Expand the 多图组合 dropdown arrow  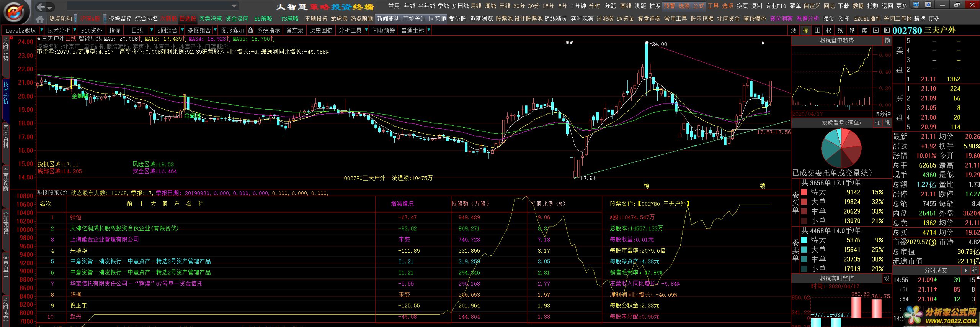click(214, 30)
